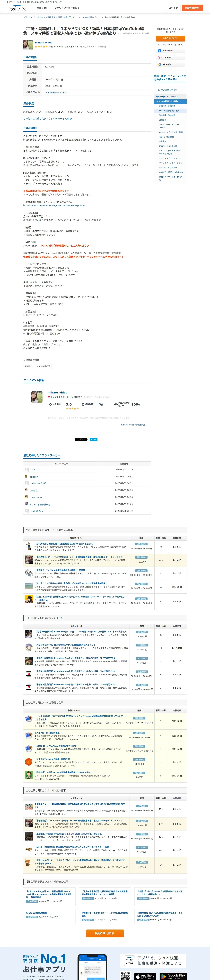Screen dimensions: 210x980
Task: Click the blue bookmark share button
Action: pyautogui.click(x=93, y=439)
